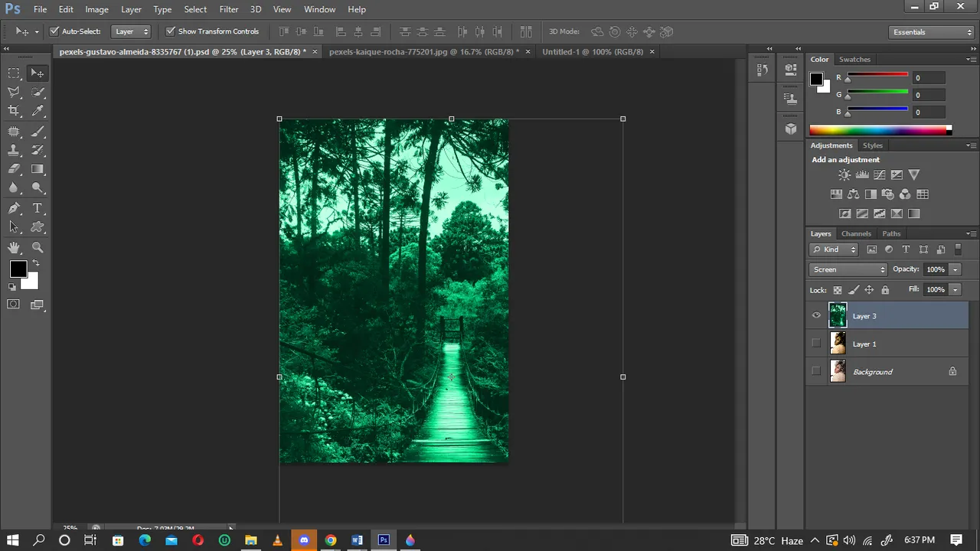Toggle lock position

tap(869, 290)
